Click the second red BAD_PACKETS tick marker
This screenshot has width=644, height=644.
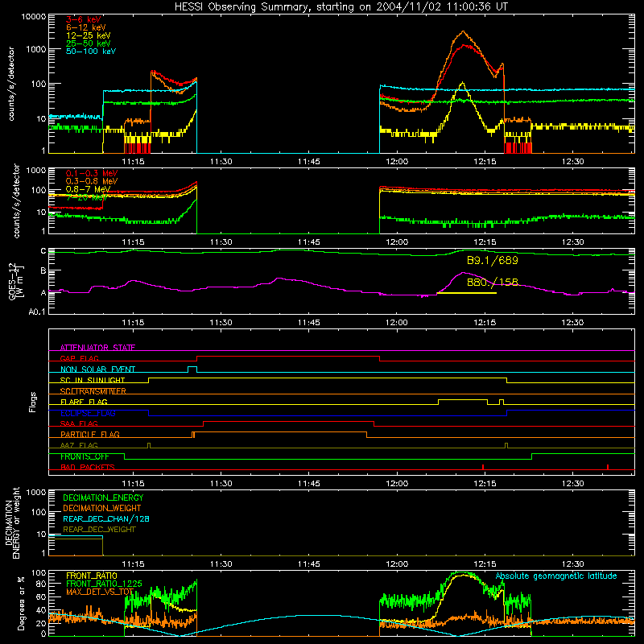pos(608,467)
